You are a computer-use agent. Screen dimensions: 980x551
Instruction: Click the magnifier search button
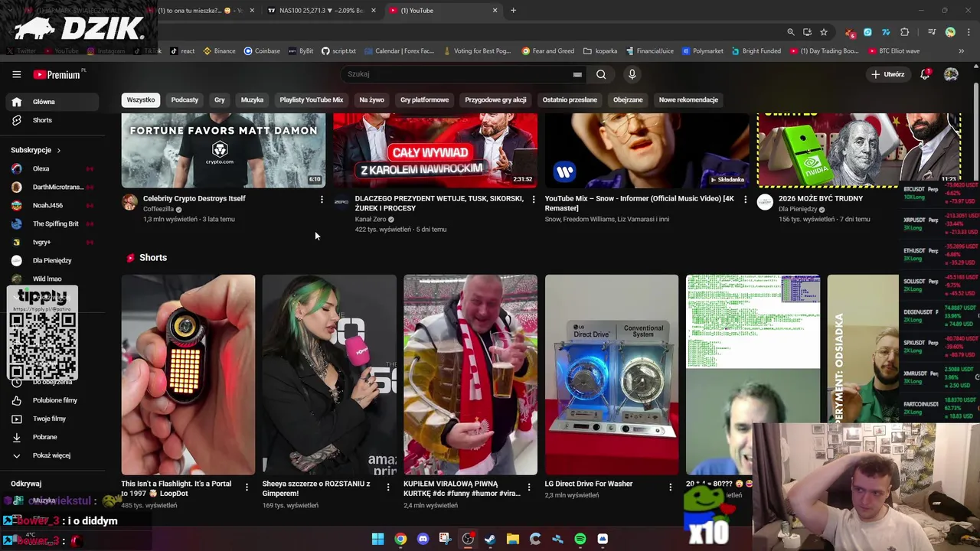pos(601,74)
